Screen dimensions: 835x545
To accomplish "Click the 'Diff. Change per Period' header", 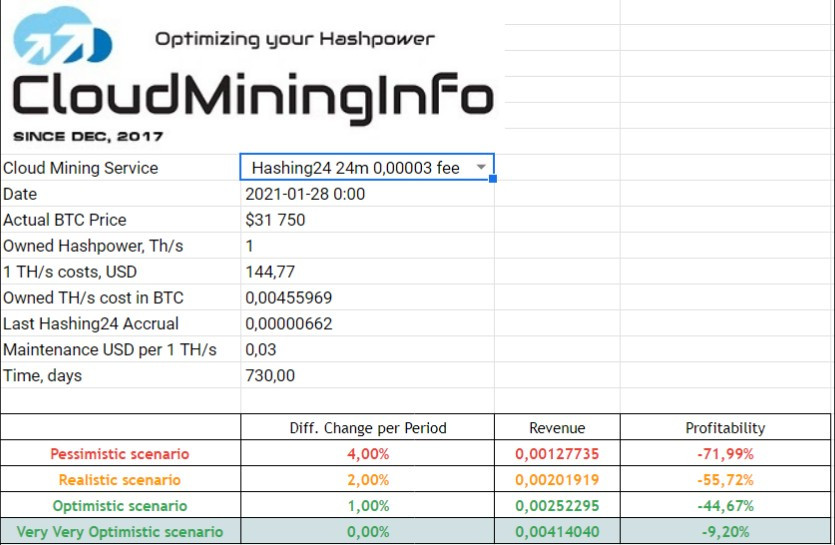I will pos(368,428).
